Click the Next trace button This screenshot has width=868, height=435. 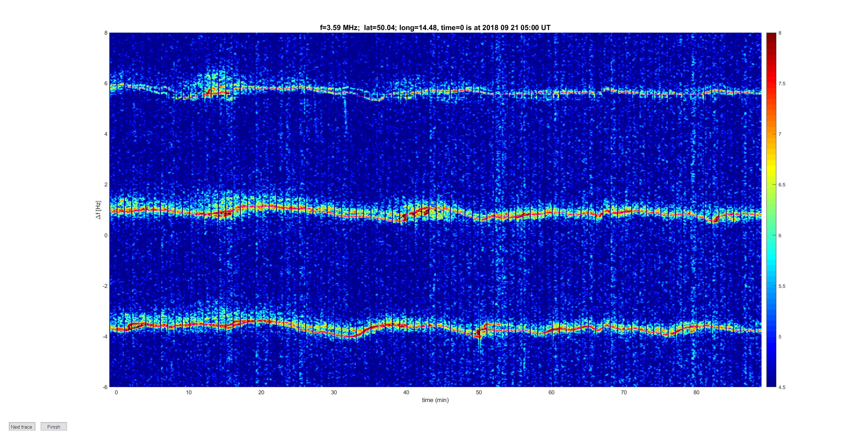coord(22,427)
